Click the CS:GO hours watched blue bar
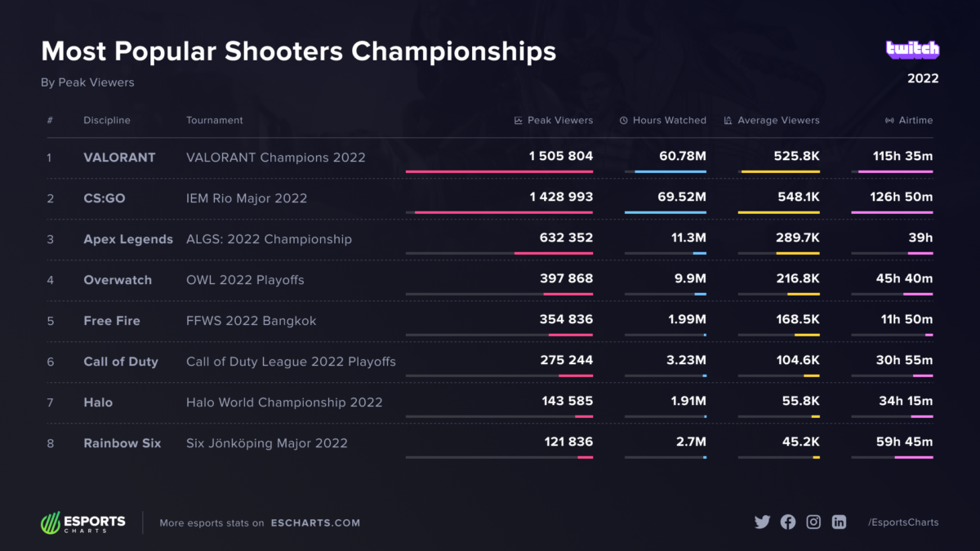Image resolution: width=980 pixels, height=551 pixels. click(x=666, y=212)
